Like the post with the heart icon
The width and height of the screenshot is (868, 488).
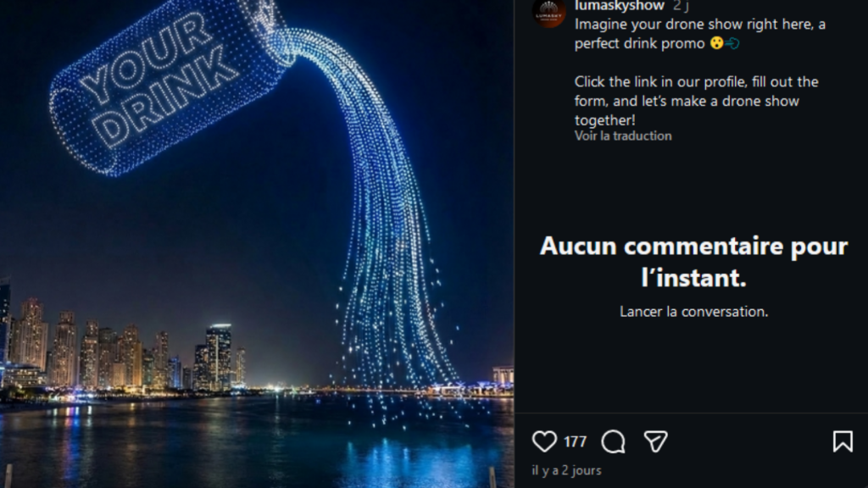[544, 441]
